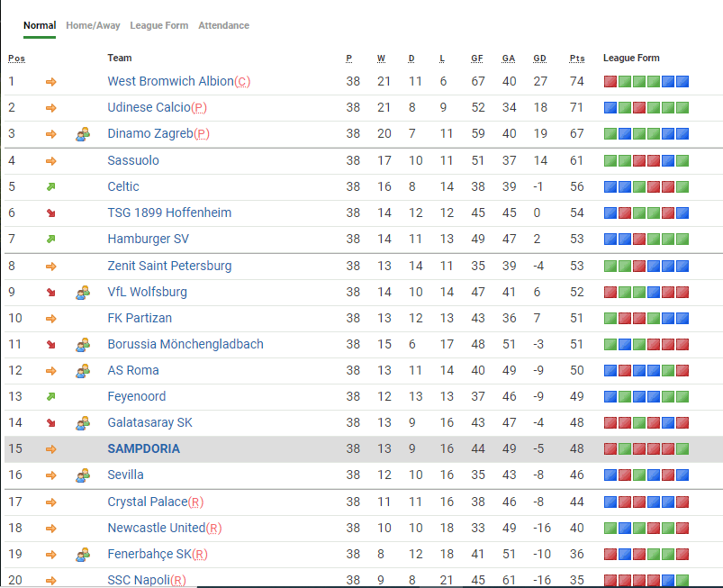Image resolution: width=723 pixels, height=588 pixels.
Task: Click Hoffenheim's red down-arrow position icon
Action: [51, 213]
